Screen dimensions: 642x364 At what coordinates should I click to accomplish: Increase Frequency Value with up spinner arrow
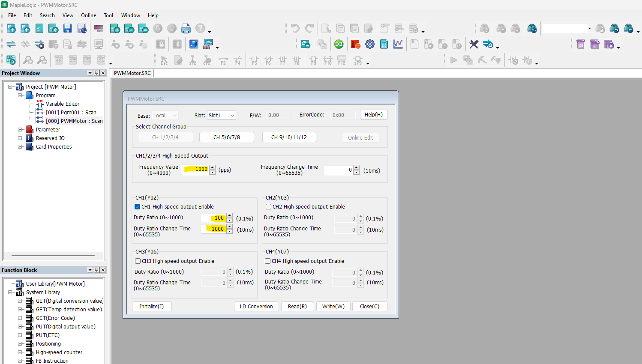pyautogui.click(x=213, y=167)
